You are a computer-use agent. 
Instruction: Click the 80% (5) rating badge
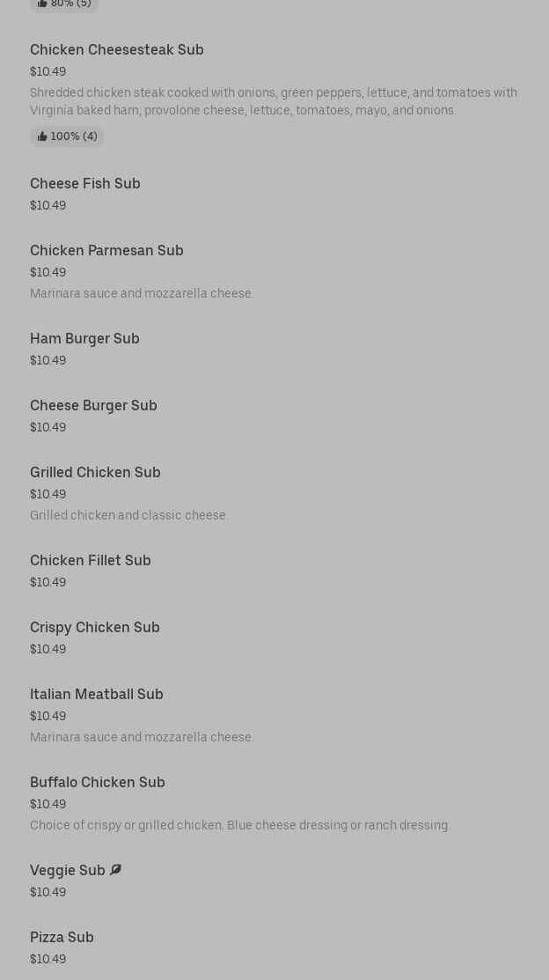[x=64, y=4]
